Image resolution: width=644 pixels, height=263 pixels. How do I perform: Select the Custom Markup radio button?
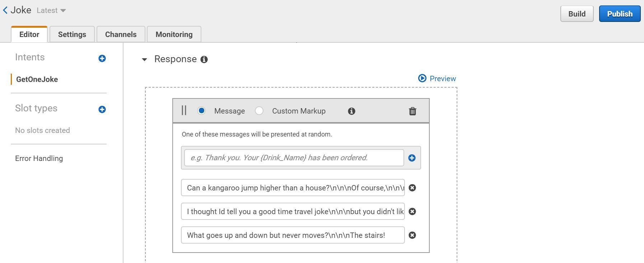pos(259,111)
